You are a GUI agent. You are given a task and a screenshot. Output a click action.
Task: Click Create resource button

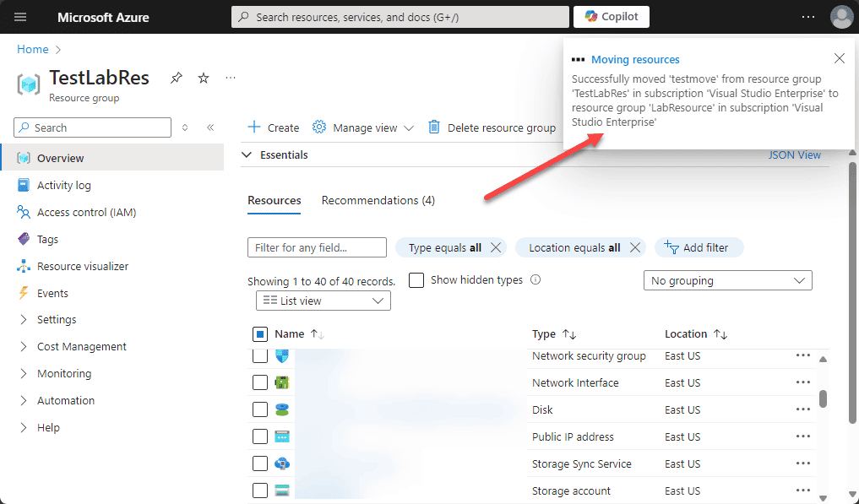pos(274,127)
